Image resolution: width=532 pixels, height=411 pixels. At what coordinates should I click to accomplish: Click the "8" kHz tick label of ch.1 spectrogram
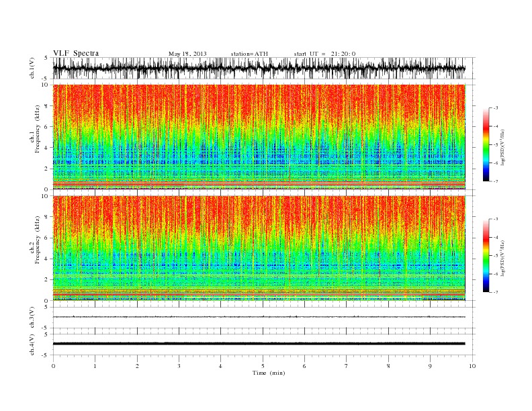click(46, 106)
